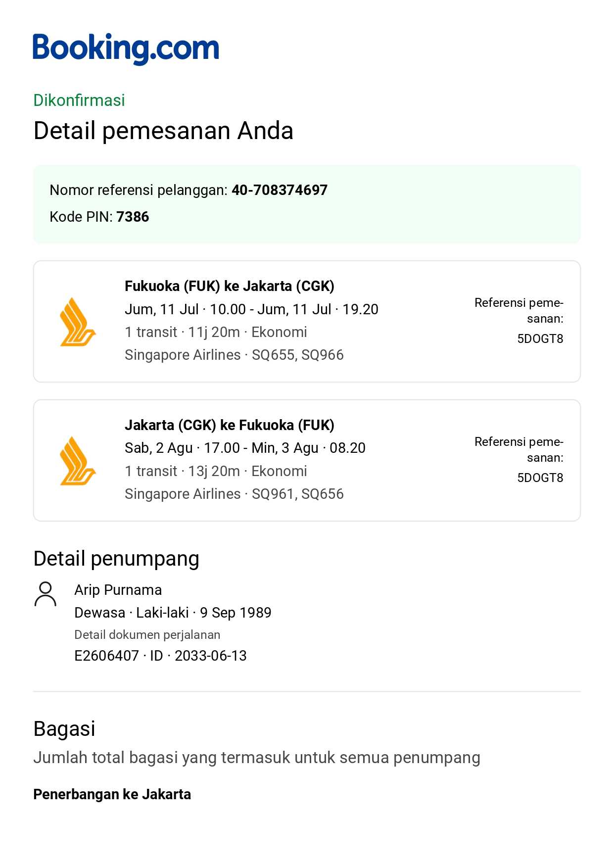The width and height of the screenshot is (614, 868).
Task: Click the Detail pemesanan Anda title
Action: [x=163, y=131]
